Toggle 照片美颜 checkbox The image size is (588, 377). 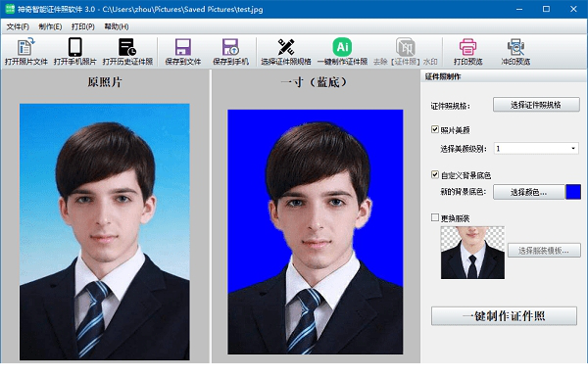pyautogui.click(x=435, y=129)
